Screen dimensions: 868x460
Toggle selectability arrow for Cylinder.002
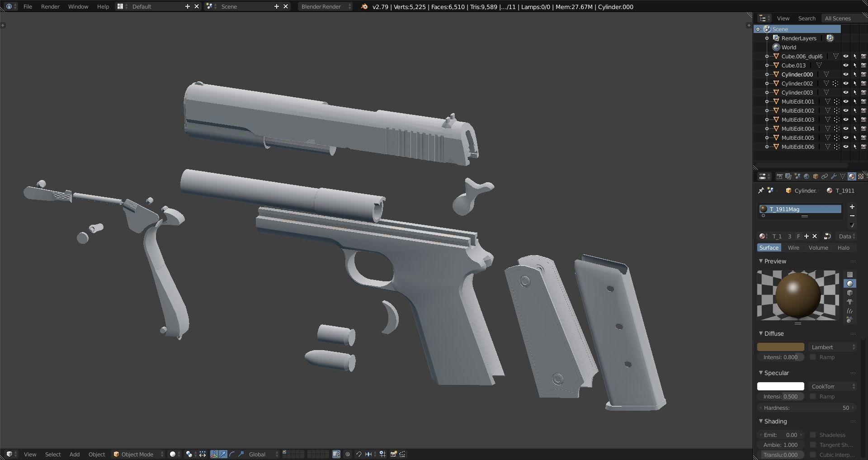(855, 83)
